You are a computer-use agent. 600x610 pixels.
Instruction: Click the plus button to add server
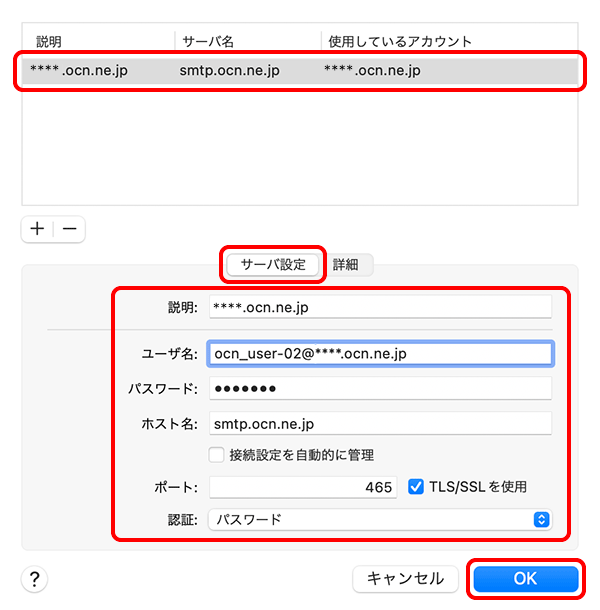37,229
